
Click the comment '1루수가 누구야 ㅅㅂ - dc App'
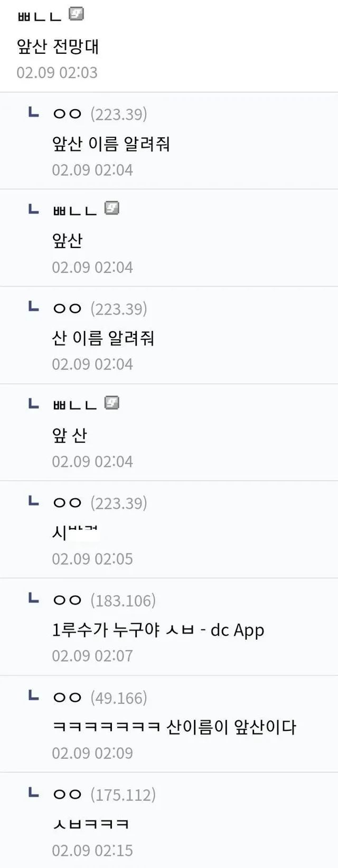[158, 629]
